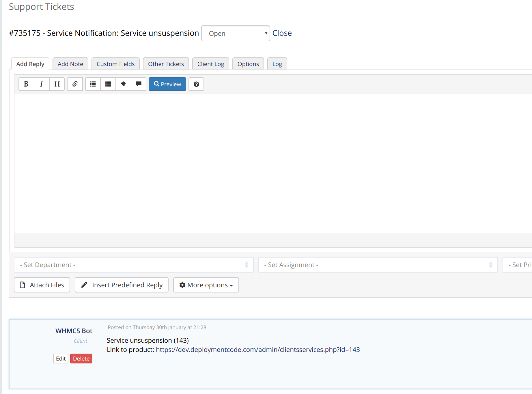The height and width of the screenshot is (394, 532).
Task: Open the ticket status dropdown showing Open
Action: click(x=235, y=33)
